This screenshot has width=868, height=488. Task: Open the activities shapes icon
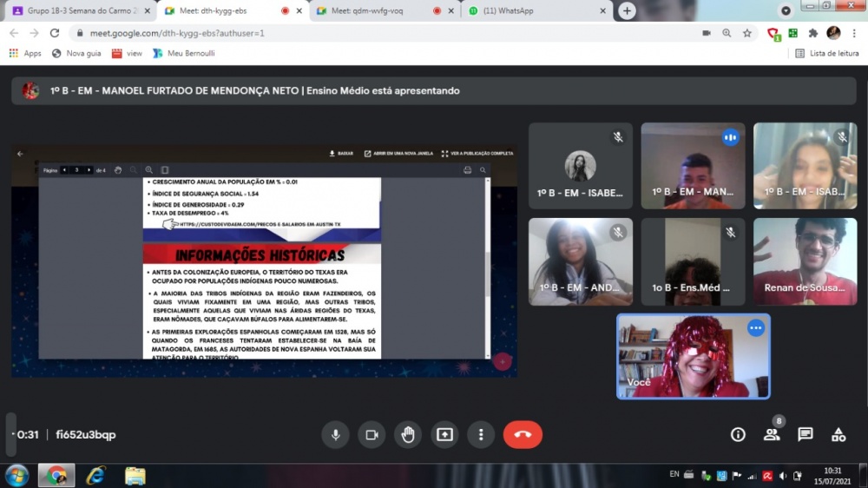click(x=838, y=435)
